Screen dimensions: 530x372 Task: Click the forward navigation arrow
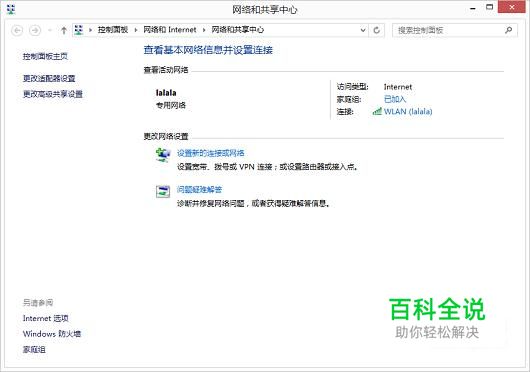click(x=35, y=30)
